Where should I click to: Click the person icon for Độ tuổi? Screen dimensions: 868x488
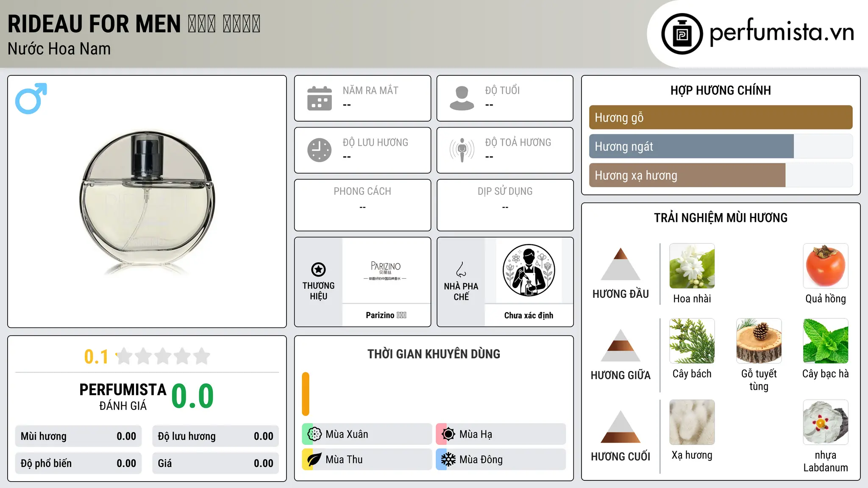(462, 98)
